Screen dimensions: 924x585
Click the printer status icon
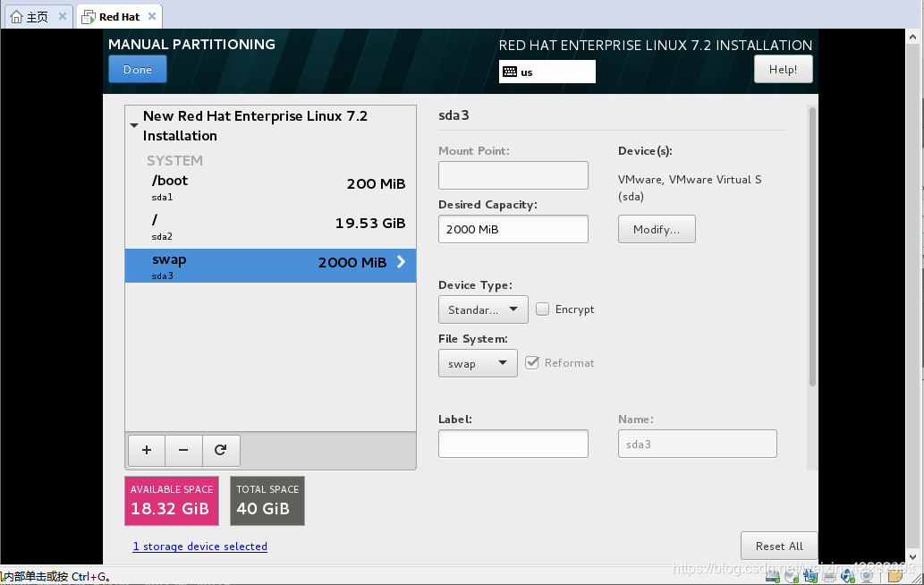829,576
